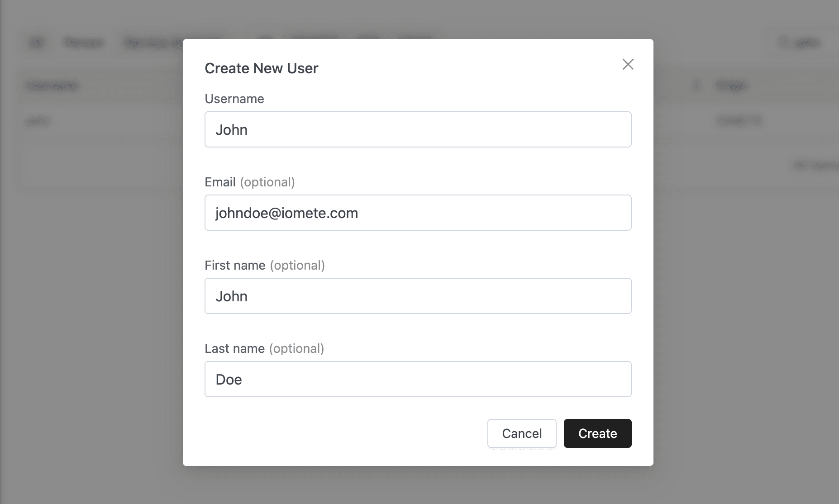Image resolution: width=839 pixels, height=504 pixels.
Task: Click the Create New User title
Action: pos(261,68)
